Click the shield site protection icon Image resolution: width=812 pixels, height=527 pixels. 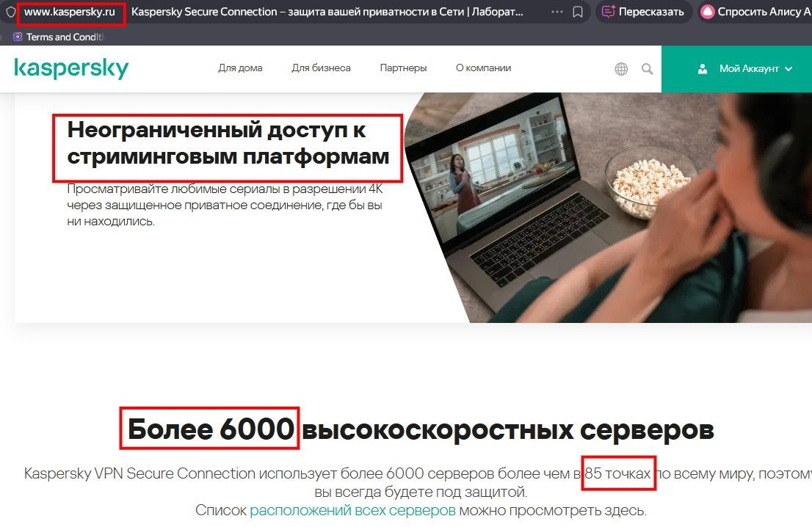coord(10,12)
